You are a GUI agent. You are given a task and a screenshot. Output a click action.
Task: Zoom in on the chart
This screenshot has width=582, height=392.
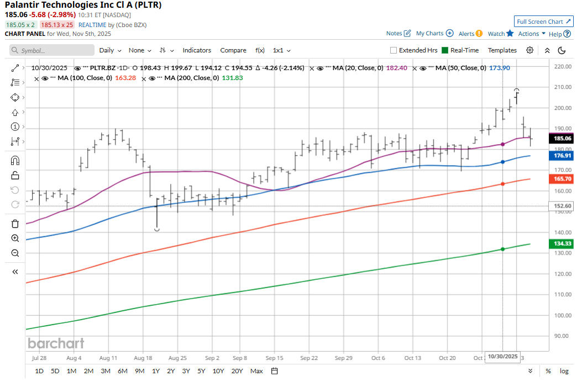pyautogui.click(x=15, y=239)
